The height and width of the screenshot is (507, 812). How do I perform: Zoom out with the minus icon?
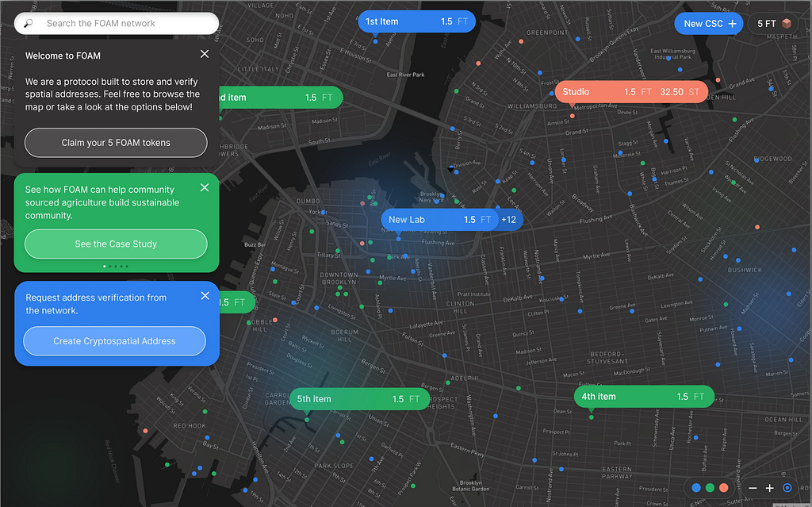(x=753, y=488)
